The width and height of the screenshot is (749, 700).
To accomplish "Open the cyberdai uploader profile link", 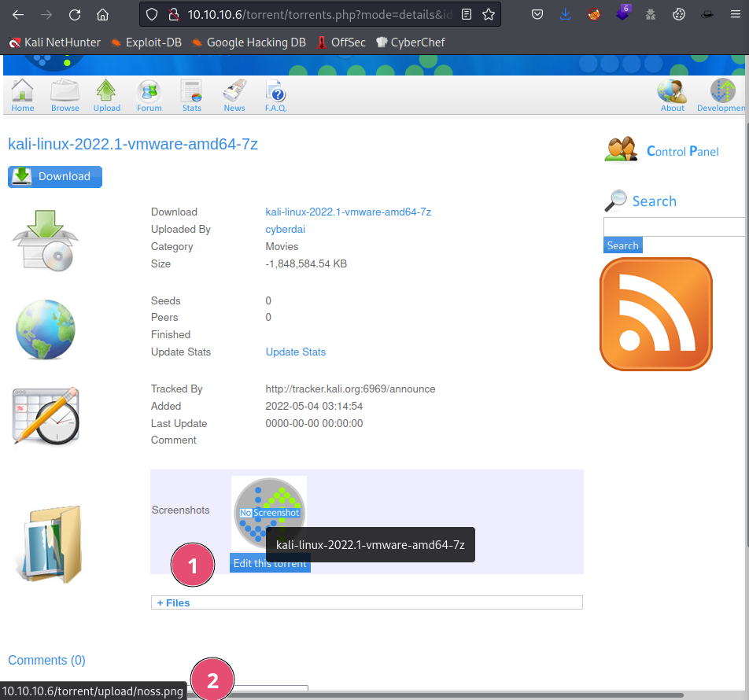I will pos(285,229).
